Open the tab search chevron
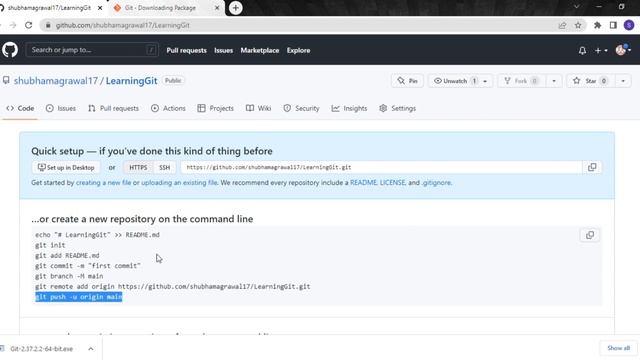The image size is (640, 360). 576,7
